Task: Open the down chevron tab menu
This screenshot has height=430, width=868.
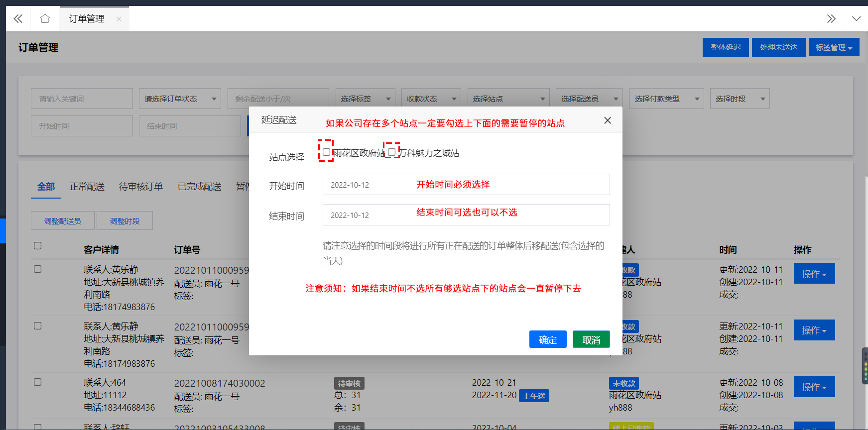Action: click(x=856, y=19)
